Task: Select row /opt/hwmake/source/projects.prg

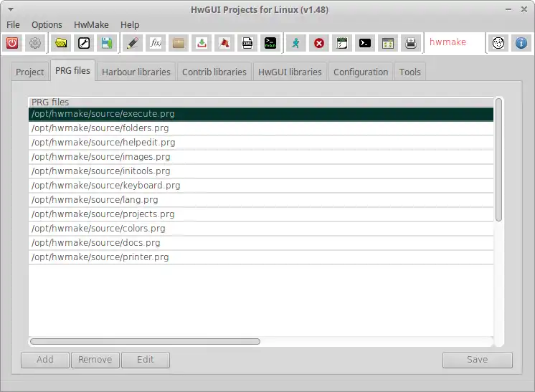Action: tap(260, 214)
